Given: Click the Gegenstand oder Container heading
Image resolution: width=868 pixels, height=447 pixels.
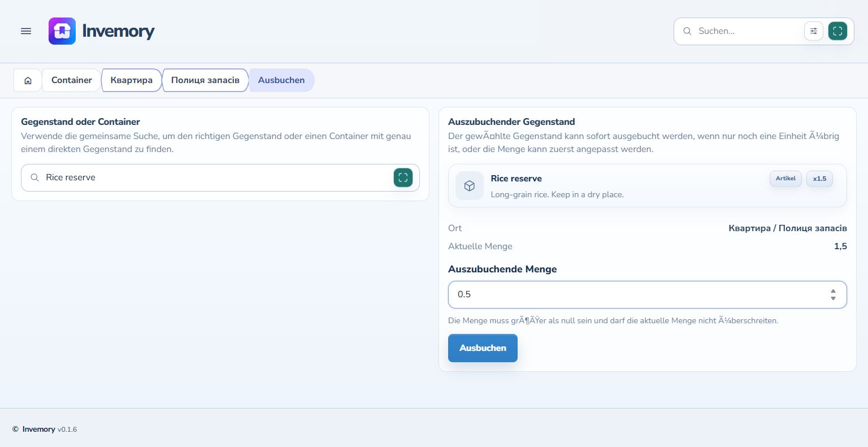Looking at the screenshot, I should tap(80, 122).
